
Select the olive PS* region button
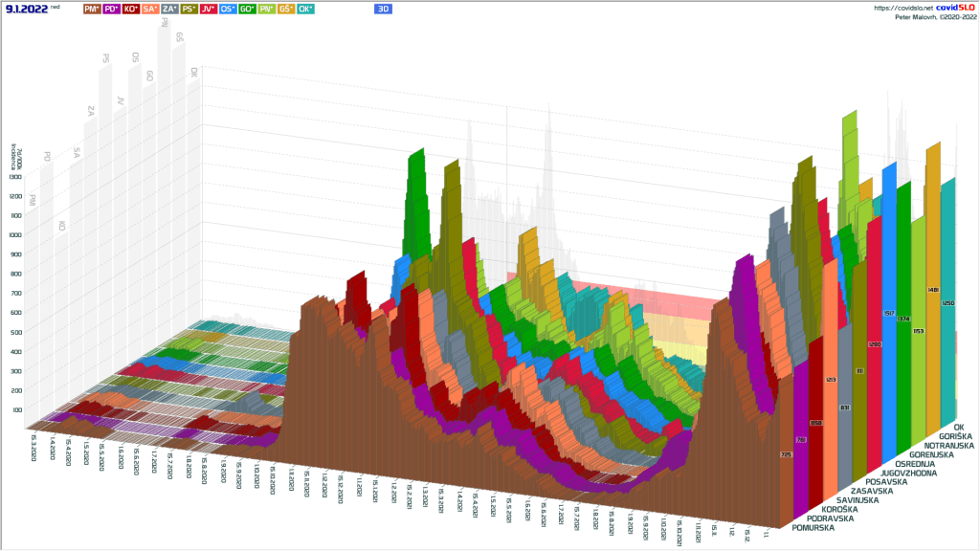pyautogui.click(x=189, y=9)
